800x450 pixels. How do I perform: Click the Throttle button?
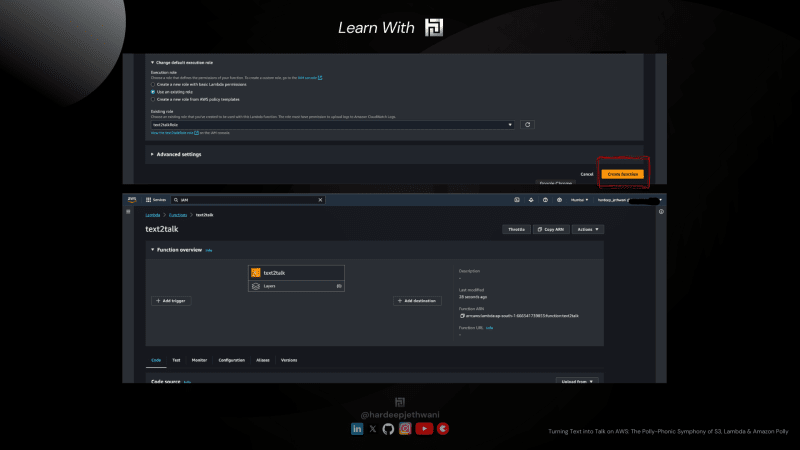click(516, 230)
